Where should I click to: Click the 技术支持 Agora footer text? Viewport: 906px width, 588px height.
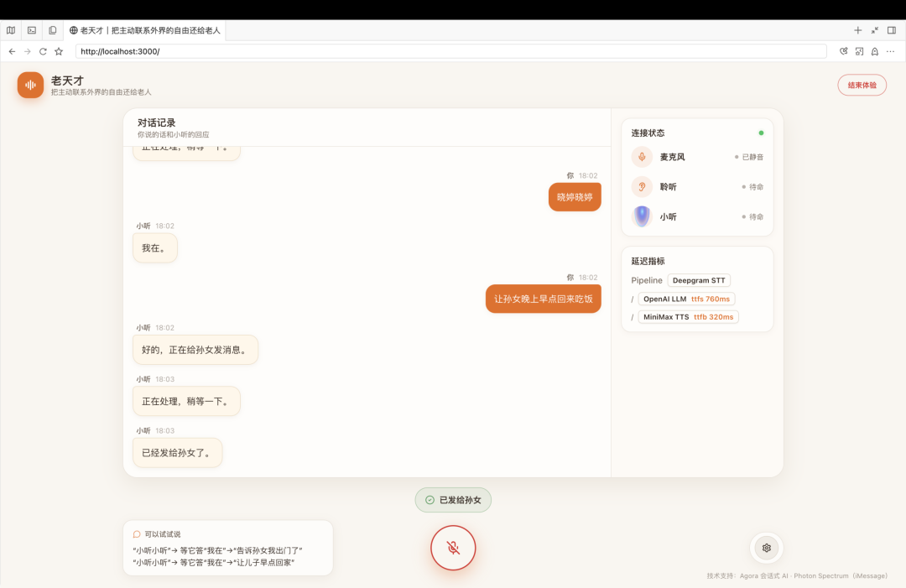click(797, 576)
